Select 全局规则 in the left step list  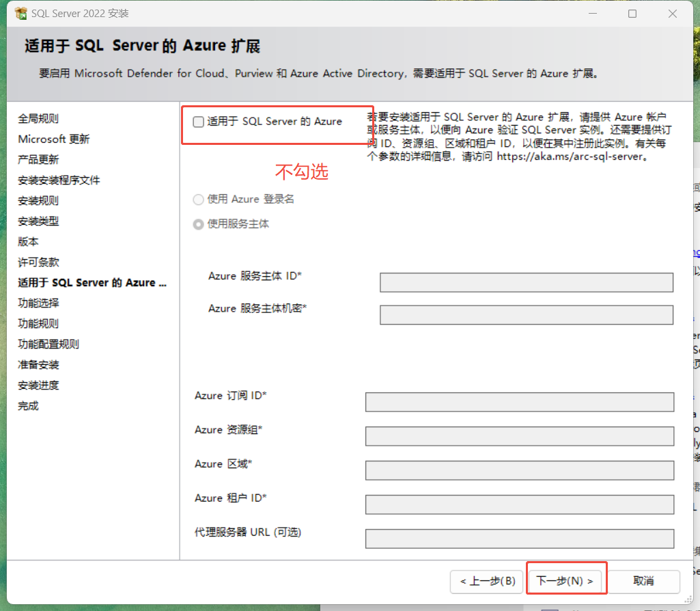pyautogui.click(x=38, y=118)
